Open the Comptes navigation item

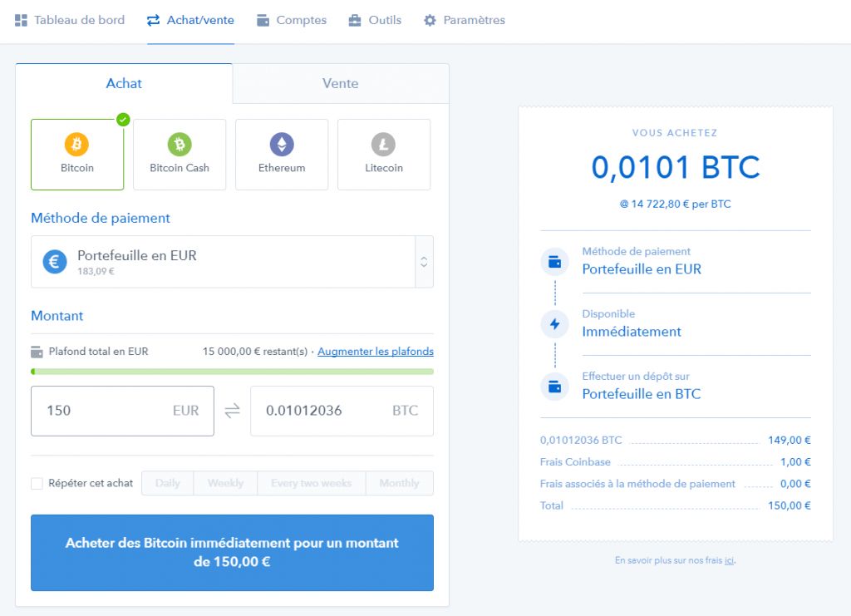pyautogui.click(x=292, y=21)
